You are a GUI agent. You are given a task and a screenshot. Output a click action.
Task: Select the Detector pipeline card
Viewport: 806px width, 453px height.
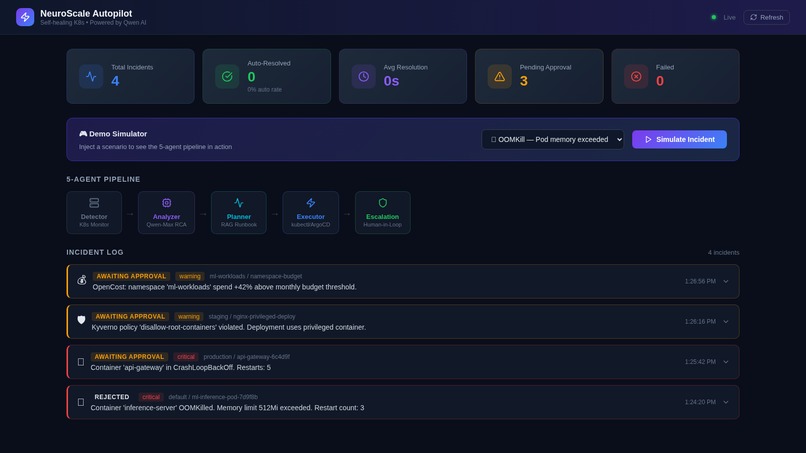[94, 212]
